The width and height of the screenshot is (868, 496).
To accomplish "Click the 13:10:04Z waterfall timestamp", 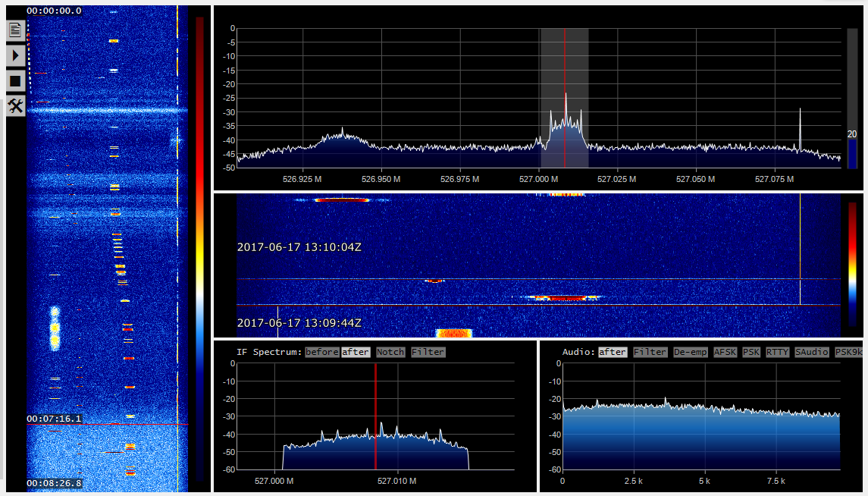I will pos(299,247).
